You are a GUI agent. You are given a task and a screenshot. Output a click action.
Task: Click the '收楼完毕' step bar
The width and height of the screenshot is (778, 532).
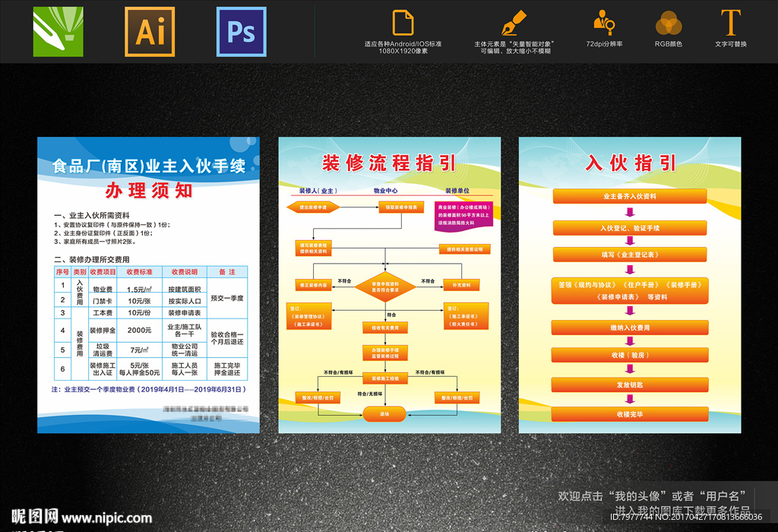(630, 414)
